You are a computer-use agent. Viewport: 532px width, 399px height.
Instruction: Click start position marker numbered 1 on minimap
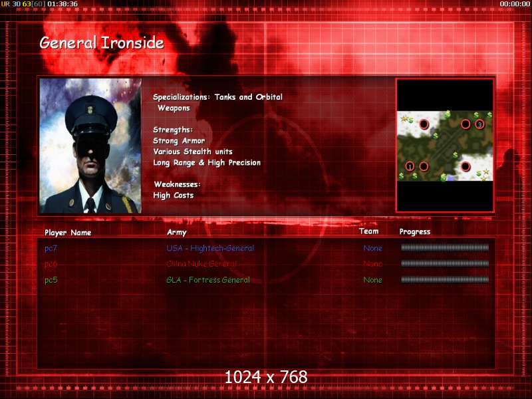tap(410, 166)
